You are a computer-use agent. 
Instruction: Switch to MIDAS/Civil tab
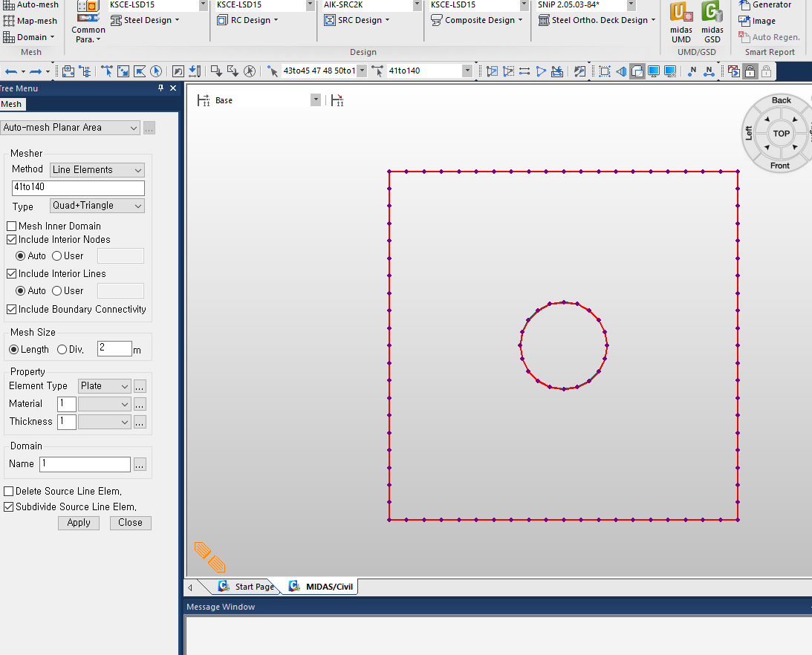322,587
